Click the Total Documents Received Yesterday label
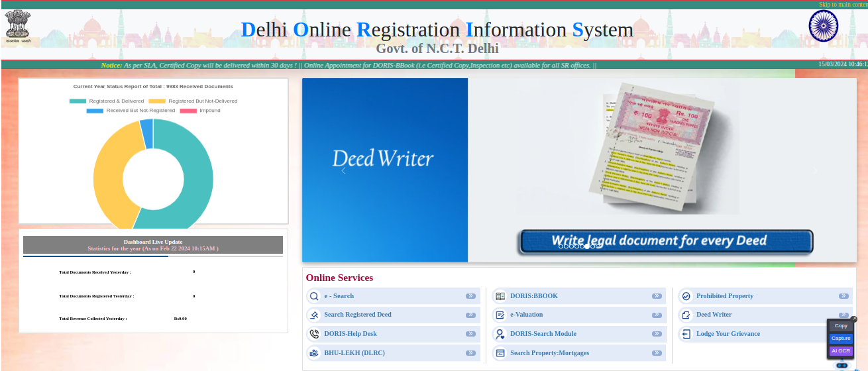Image resolution: width=868 pixels, height=371 pixels. pos(95,272)
